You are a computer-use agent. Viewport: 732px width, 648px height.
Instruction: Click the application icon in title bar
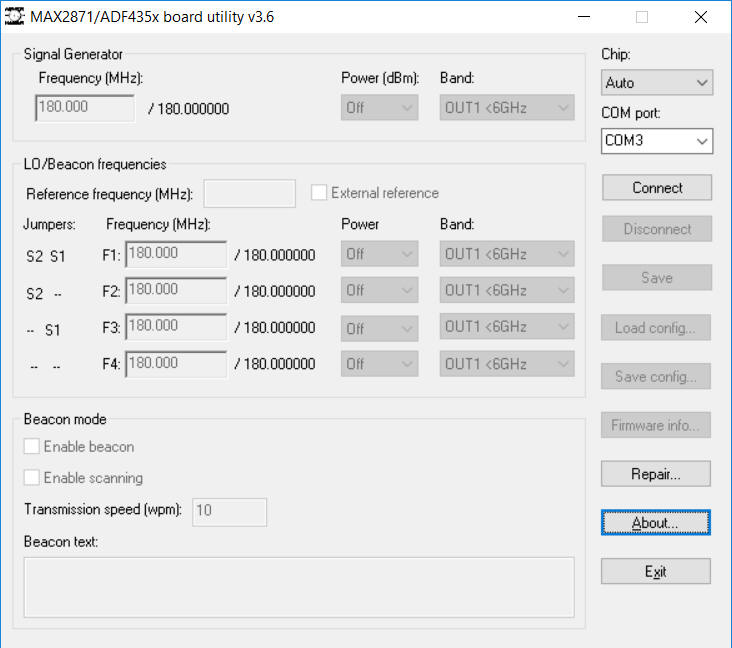point(14,17)
